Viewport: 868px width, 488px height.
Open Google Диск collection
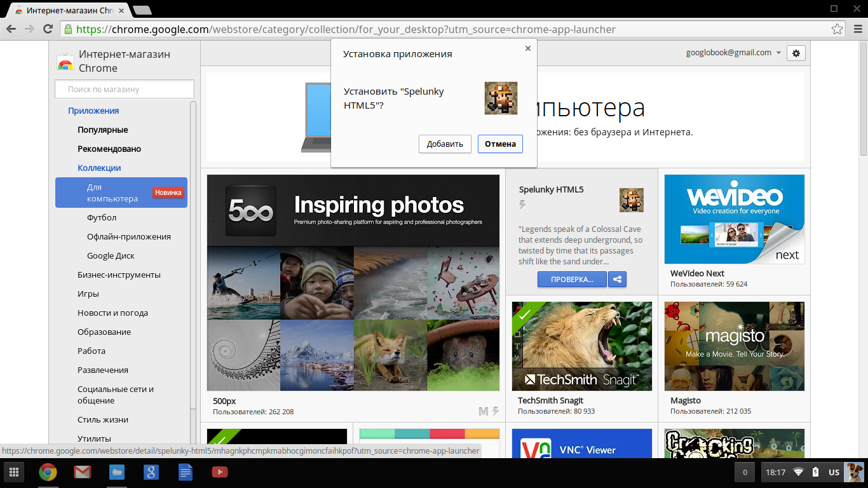point(111,255)
